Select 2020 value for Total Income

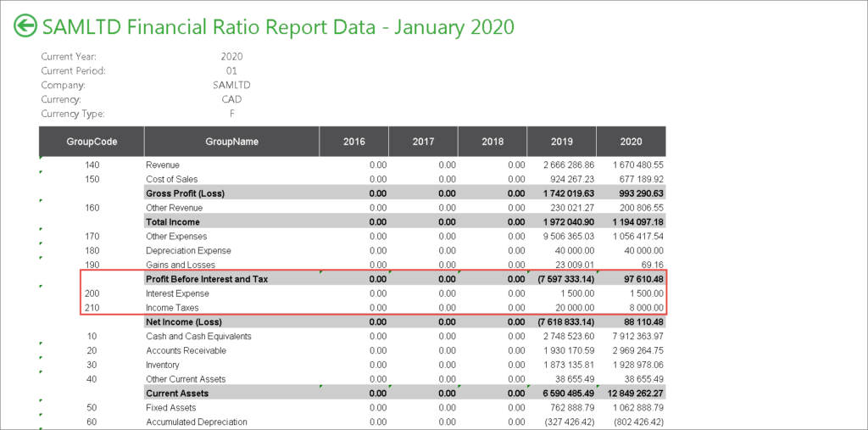pyautogui.click(x=635, y=222)
